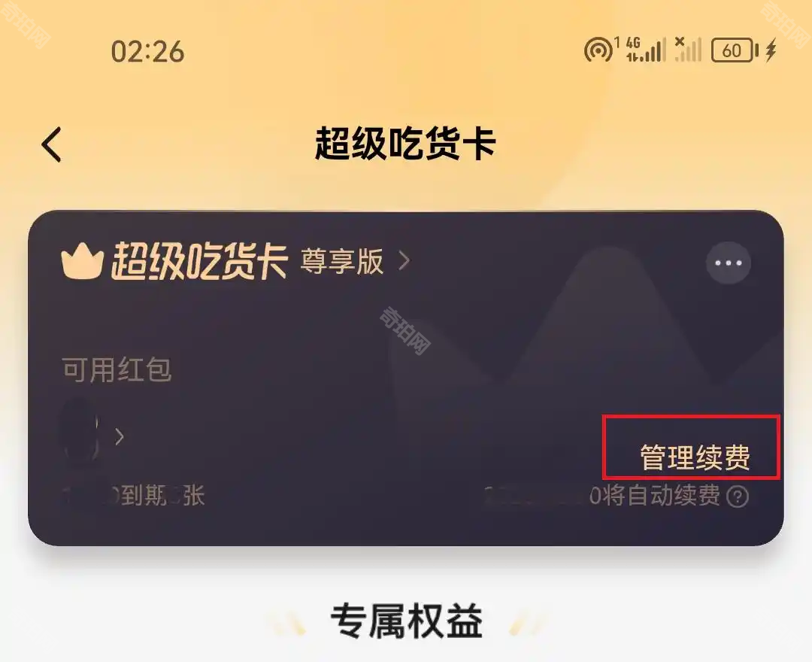Tap the battery indicator showing 60
This screenshot has width=812, height=662.
point(735,50)
